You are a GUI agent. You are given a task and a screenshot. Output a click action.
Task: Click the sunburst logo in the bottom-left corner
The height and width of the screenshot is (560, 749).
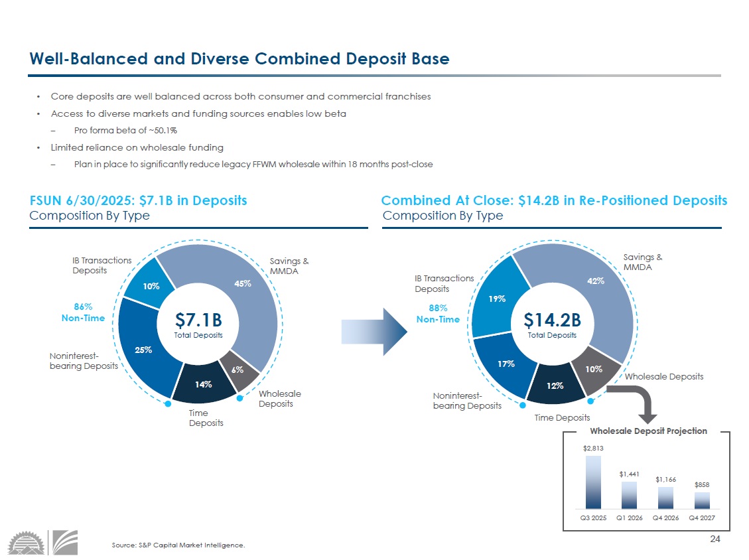pyautogui.click(x=27, y=542)
